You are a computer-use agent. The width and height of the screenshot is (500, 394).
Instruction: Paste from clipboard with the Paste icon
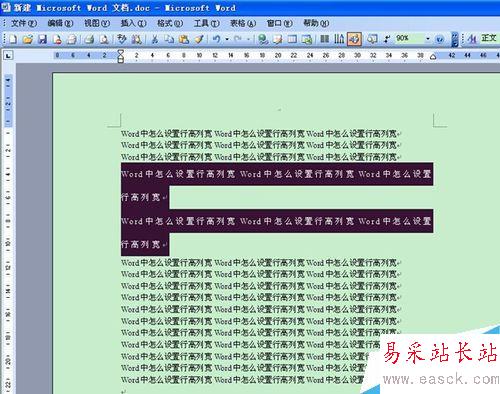pos(184,39)
